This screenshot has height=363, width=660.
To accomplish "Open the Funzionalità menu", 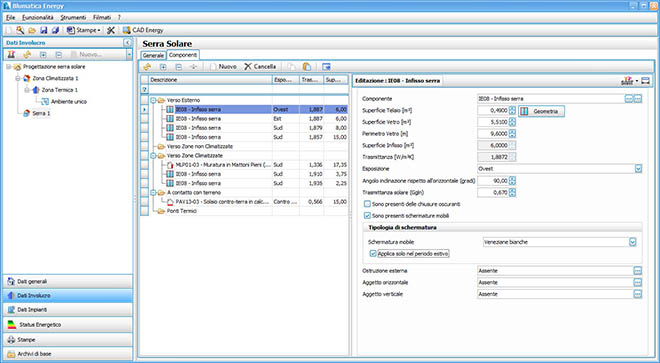I will (x=37, y=18).
